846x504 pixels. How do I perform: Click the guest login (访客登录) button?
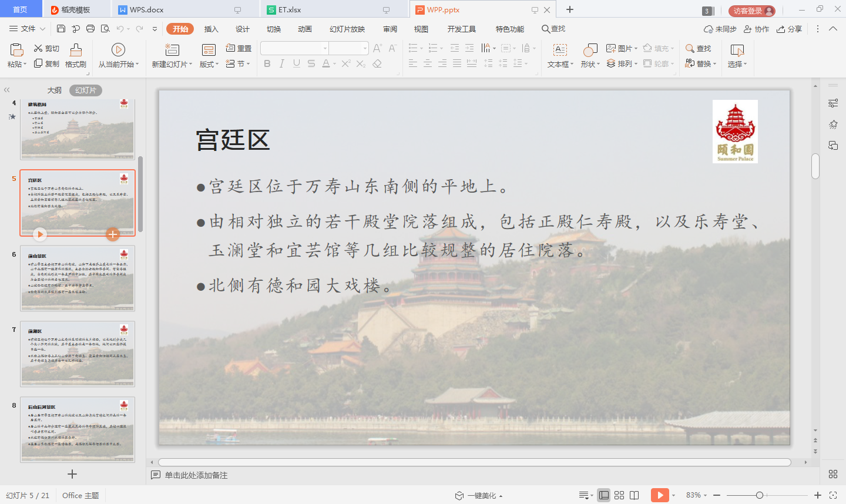point(752,11)
